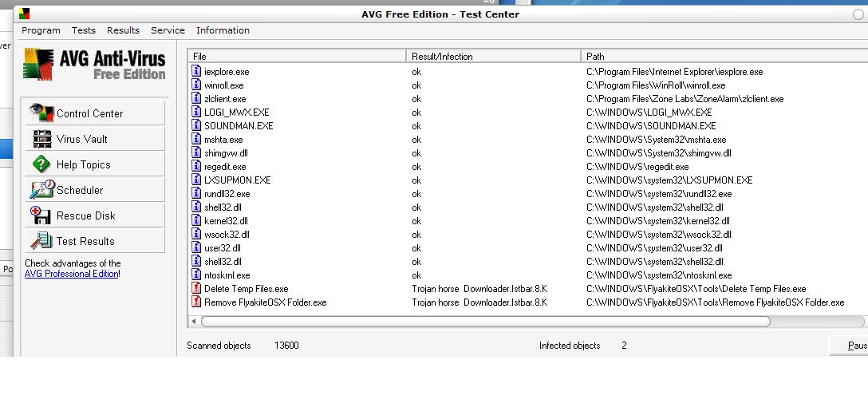Click the Virus Vault icon

tap(41, 139)
